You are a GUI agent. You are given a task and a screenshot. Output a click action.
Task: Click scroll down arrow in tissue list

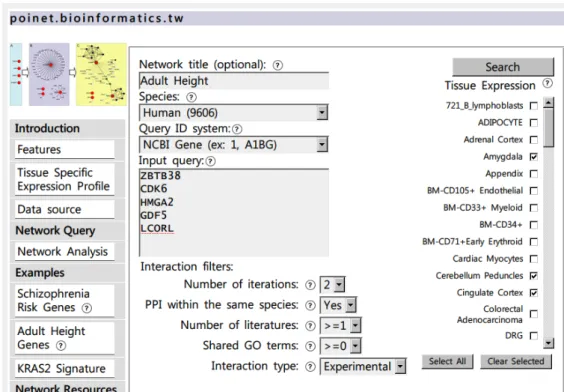click(548, 343)
